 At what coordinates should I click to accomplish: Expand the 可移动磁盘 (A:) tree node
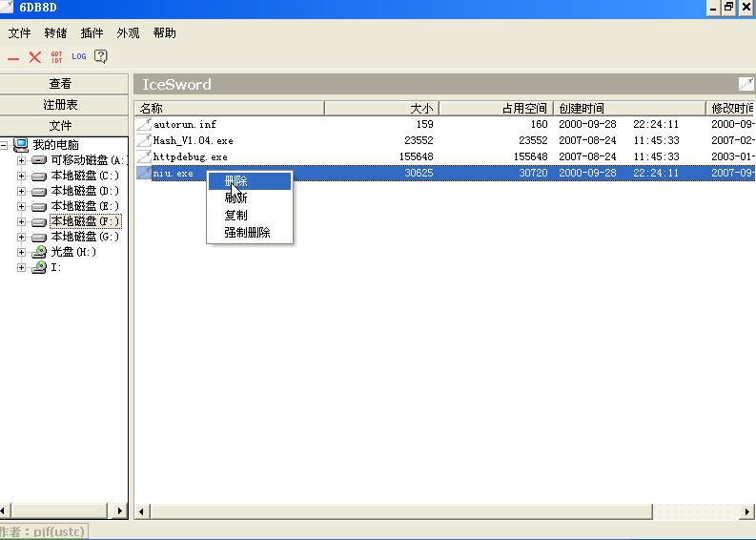tap(22, 160)
